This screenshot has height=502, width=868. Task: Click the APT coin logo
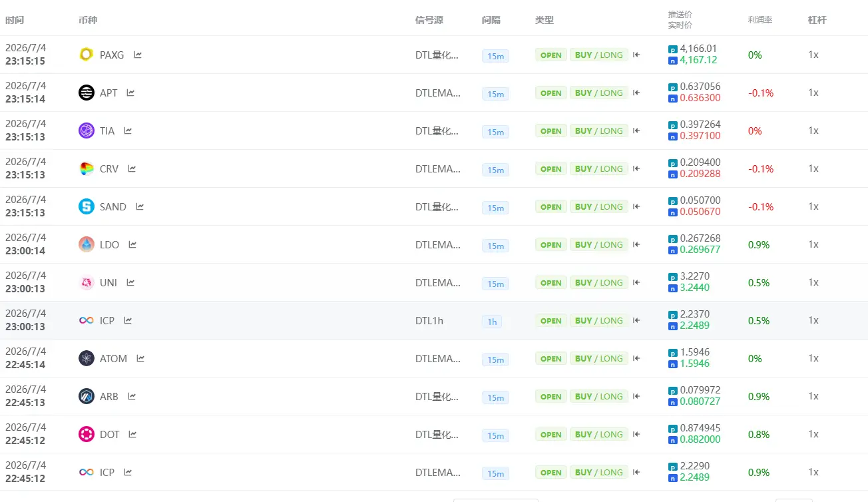87,93
